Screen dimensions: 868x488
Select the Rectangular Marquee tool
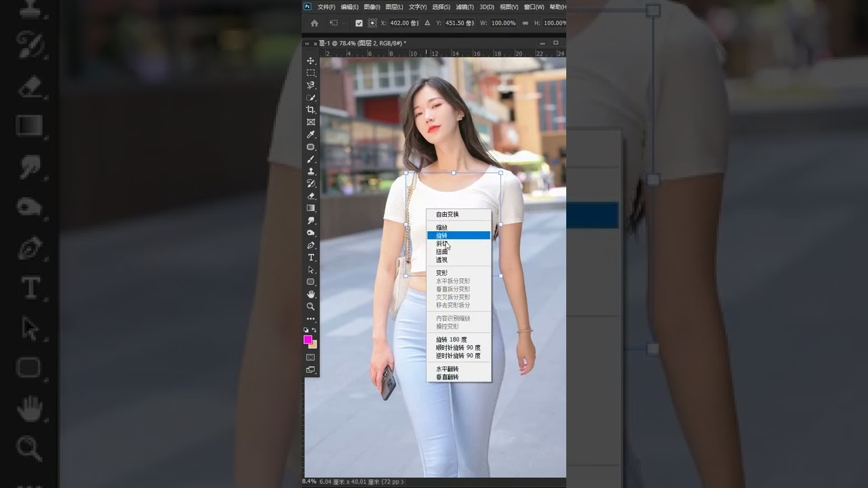coord(311,73)
